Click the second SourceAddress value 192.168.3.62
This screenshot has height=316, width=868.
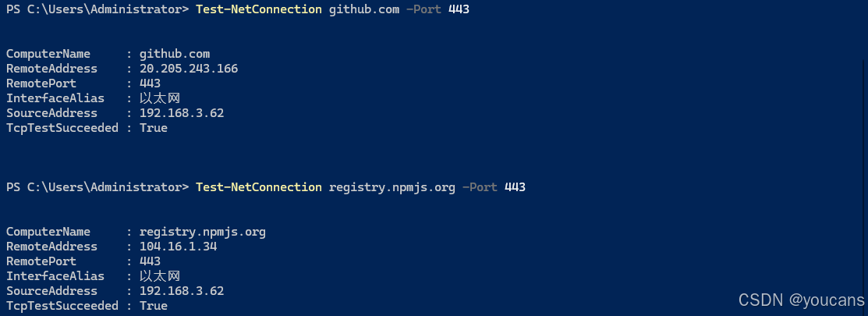pyautogui.click(x=182, y=290)
